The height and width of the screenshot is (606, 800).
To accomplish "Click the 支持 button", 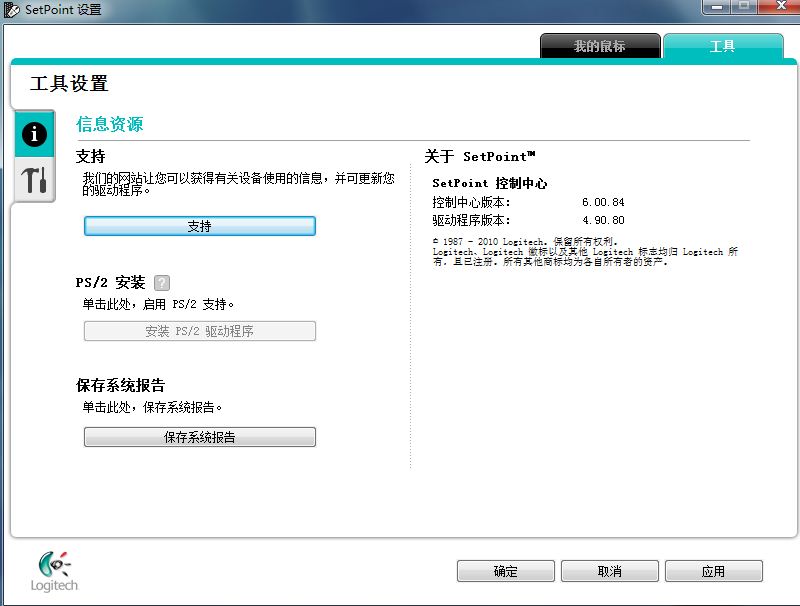I will pyautogui.click(x=200, y=226).
